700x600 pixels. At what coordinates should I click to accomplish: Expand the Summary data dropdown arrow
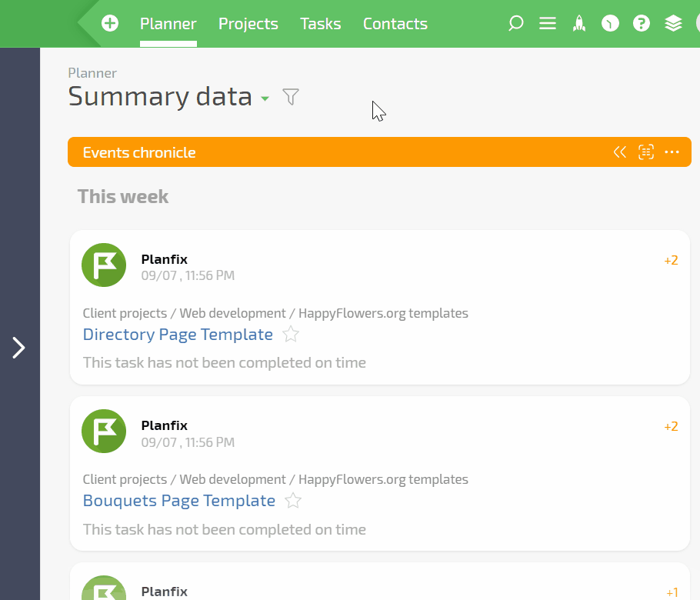265,98
